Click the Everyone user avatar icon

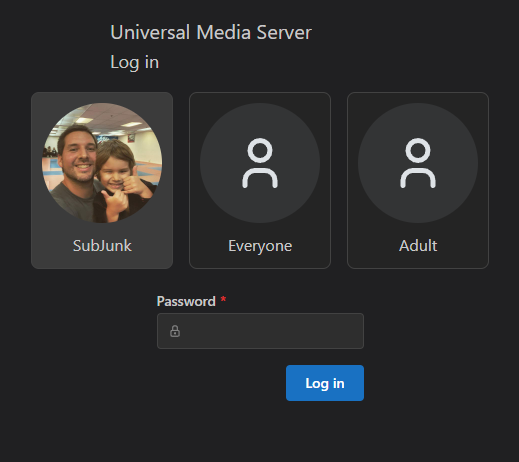pos(260,163)
